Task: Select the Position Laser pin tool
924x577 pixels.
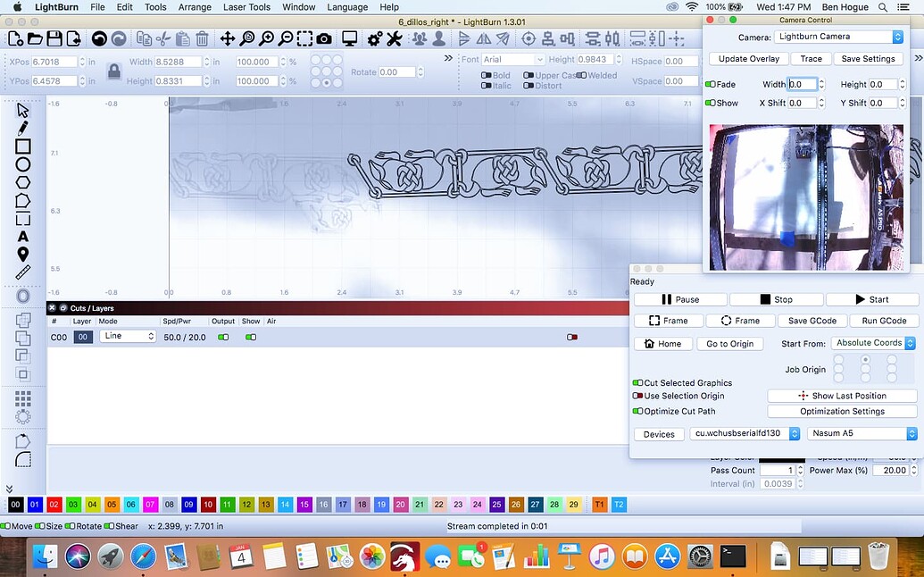Action: pyautogui.click(x=23, y=254)
